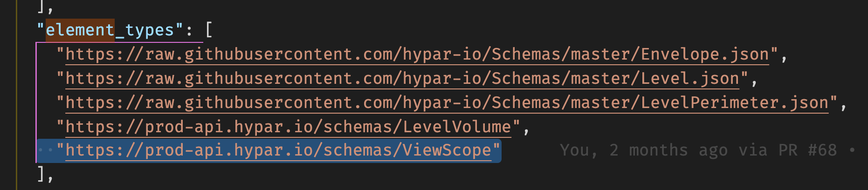Place cursor in "types" of element_types key
The image size is (868, 190).
(x=149, y=30)
